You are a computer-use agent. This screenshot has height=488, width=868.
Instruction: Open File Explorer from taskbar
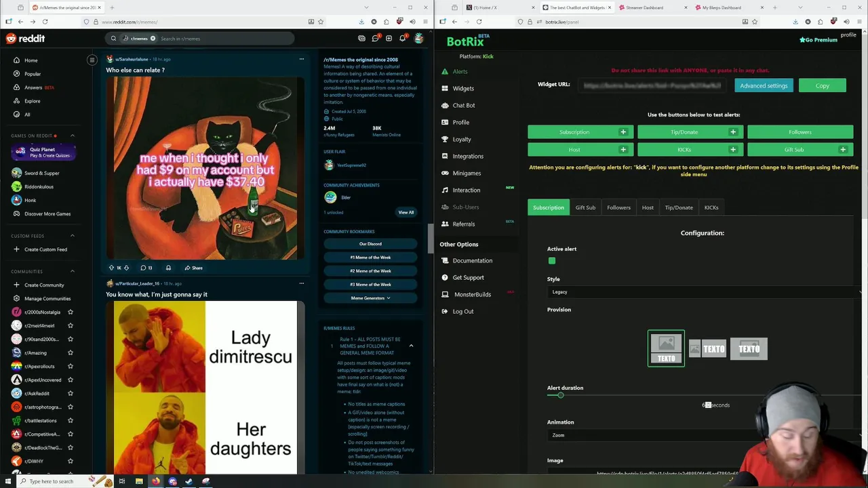[x=139, y=481]
